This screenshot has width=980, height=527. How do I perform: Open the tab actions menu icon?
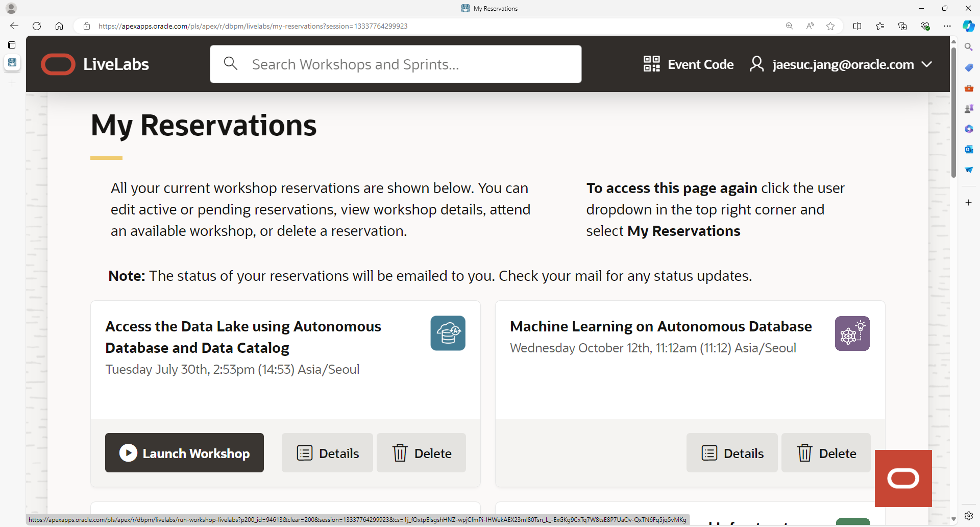point(12,45)
